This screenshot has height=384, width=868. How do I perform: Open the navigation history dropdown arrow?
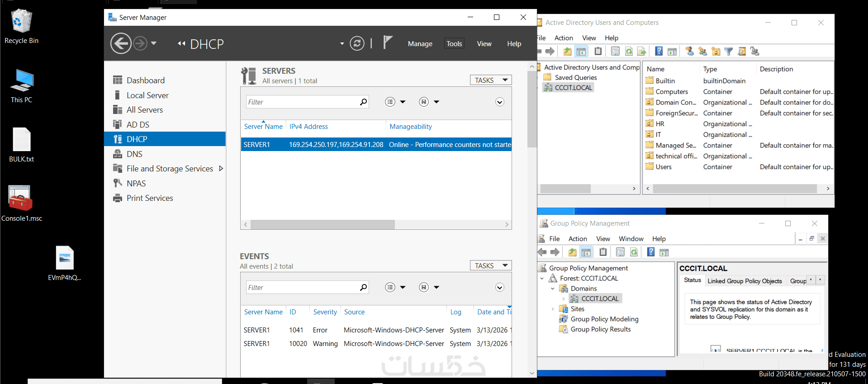coord(154,43)
